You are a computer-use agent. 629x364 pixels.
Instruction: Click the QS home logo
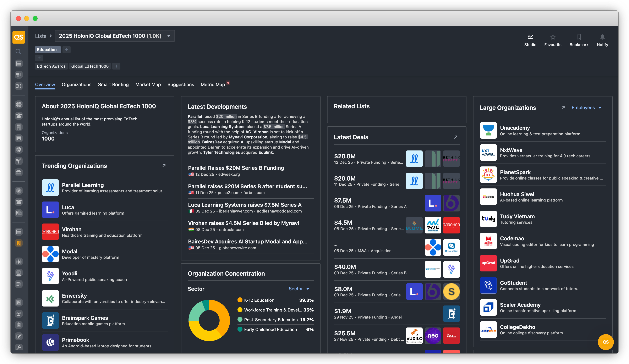pyautogui.click(x=19, y=37)
